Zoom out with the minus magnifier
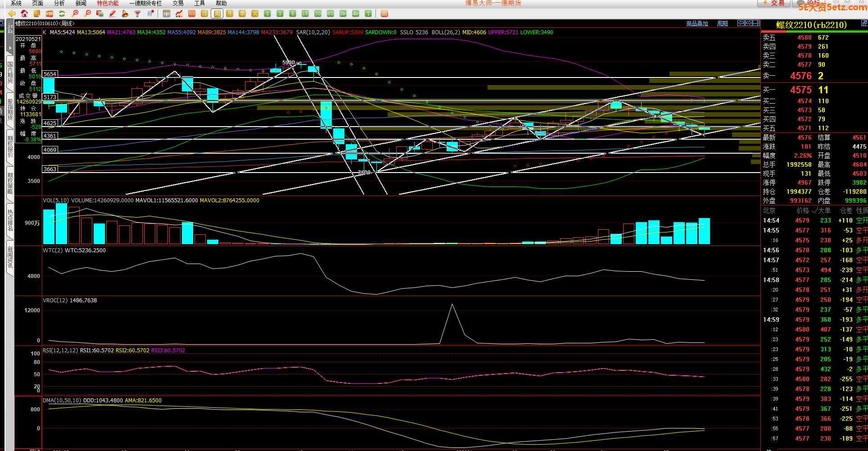868x451 pixels. 87,14
